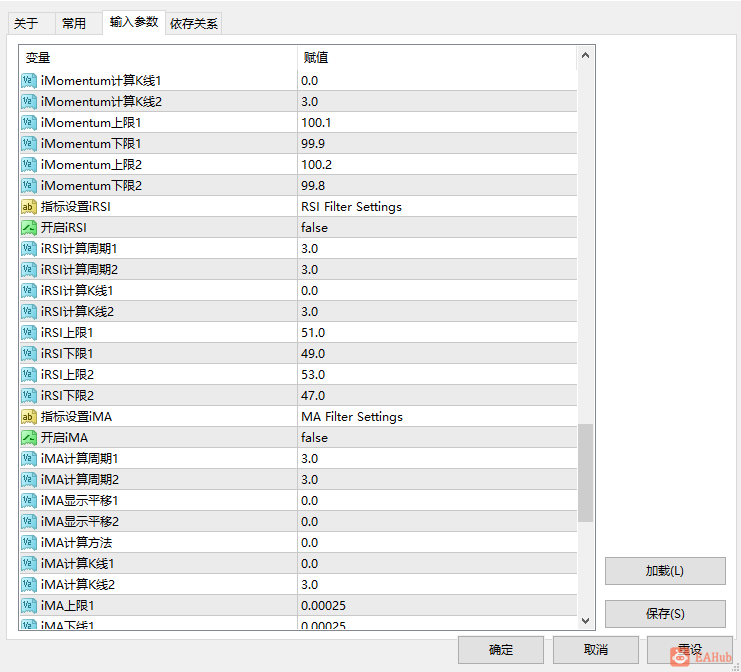Click the icon beside iRSI下限2
Image resolution: width=741 pixels, height=672 pixels.
point(29,396)
